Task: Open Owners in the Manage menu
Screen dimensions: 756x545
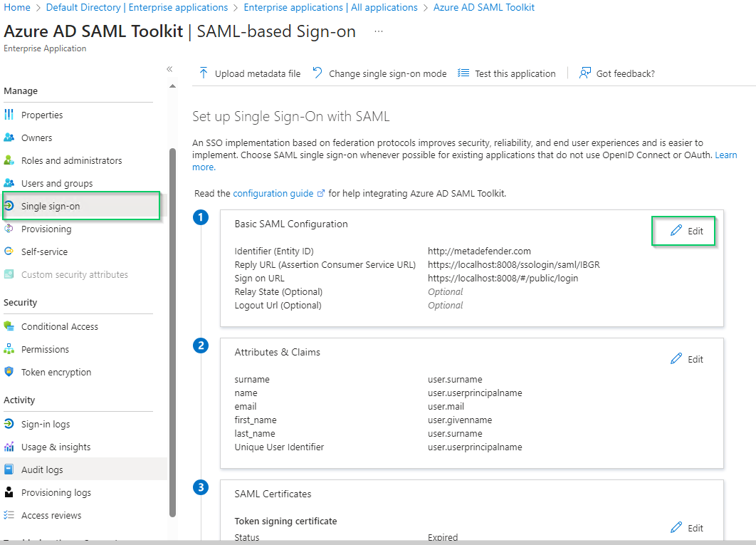Action: coord(36,137)
